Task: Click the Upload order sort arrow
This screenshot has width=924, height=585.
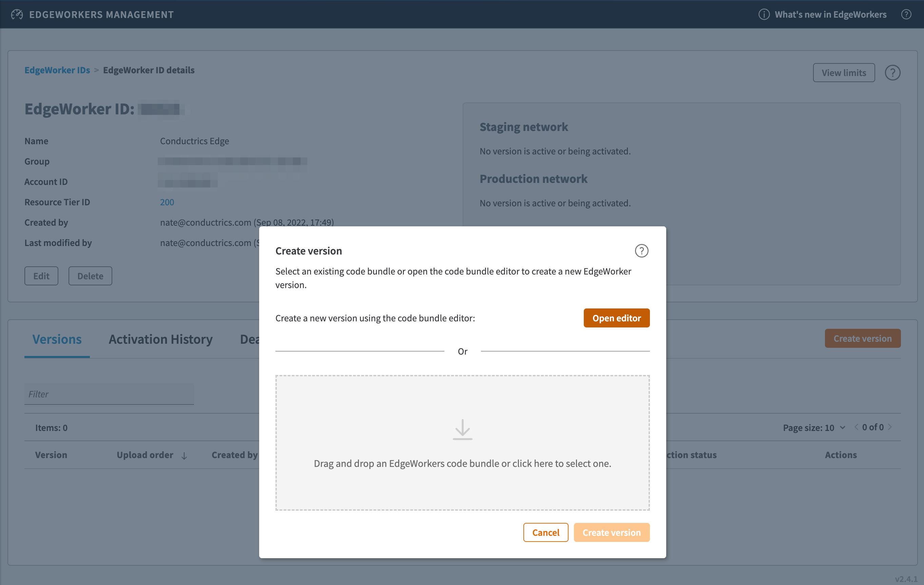Action: (x=184, y=456)
